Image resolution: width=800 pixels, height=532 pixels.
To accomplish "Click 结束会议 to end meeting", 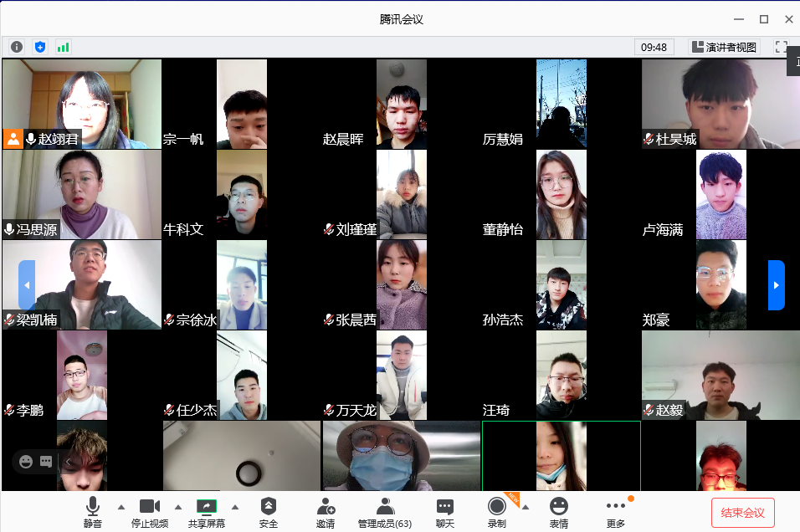I will (742, 512).
